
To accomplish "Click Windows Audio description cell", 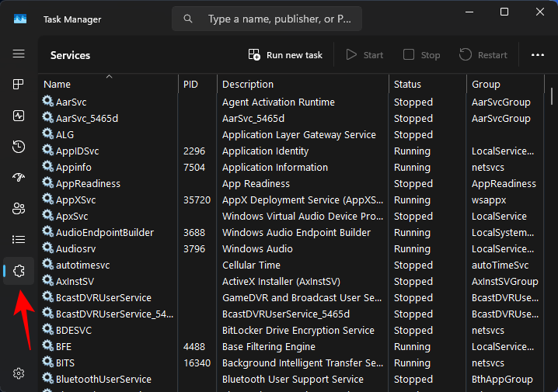I will (x=257, y=249).
